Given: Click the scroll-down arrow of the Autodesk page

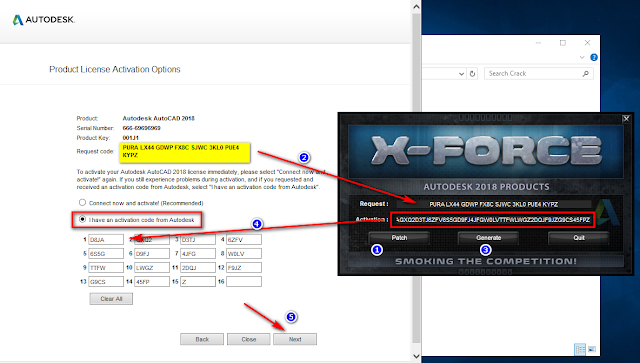Looking at the screenshot, I should pyautogui.click(x=416, y=356).
